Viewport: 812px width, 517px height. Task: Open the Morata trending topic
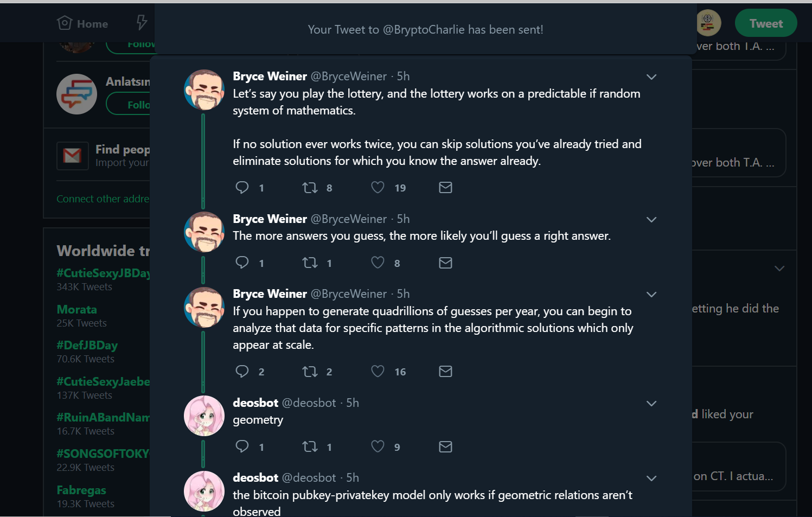[x=76, y=310]
